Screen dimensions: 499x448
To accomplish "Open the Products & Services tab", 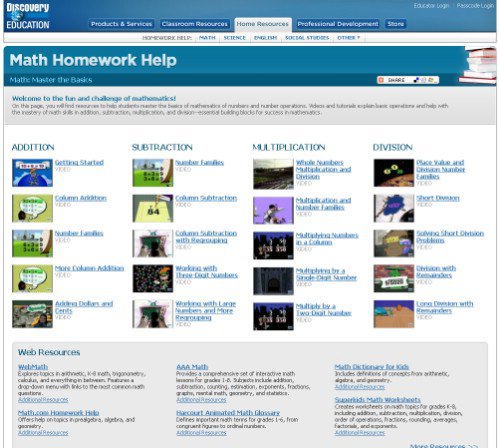I will click(x=121, y=24).
